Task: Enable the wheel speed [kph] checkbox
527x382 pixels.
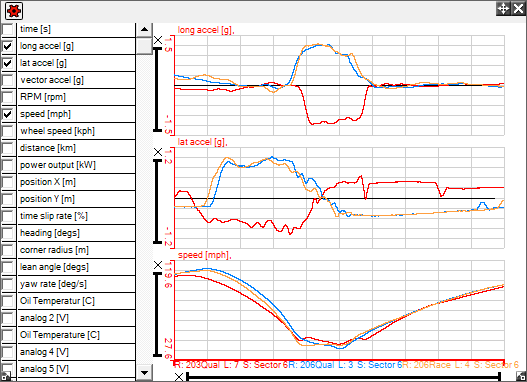Action: click(x=7, y=131)
